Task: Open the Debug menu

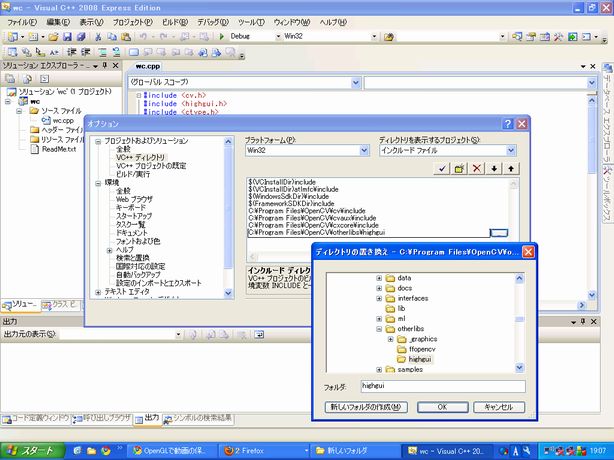Action: coord(213,22)
